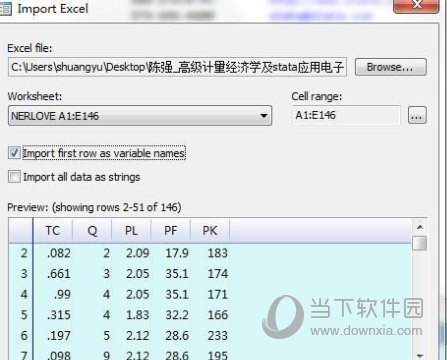
Task: Select PF value 17.9 in row 2
Action: coord(177,253)
